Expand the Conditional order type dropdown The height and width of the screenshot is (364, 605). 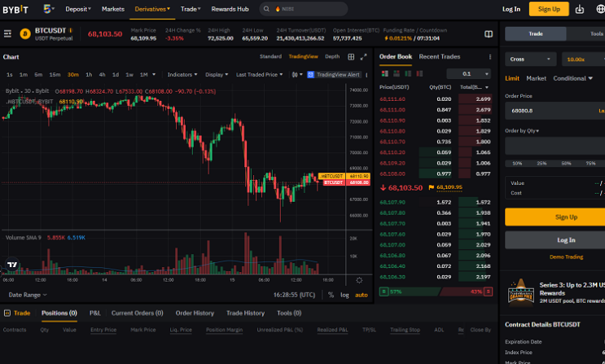coord(572,78)
